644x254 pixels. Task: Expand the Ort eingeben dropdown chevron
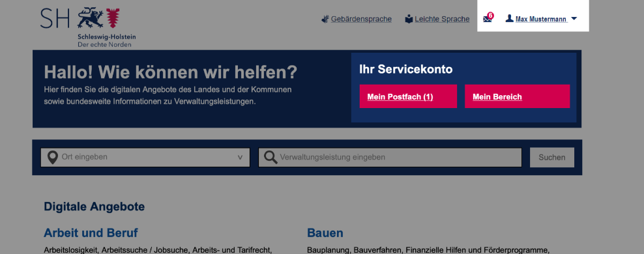tap(241, 158)
